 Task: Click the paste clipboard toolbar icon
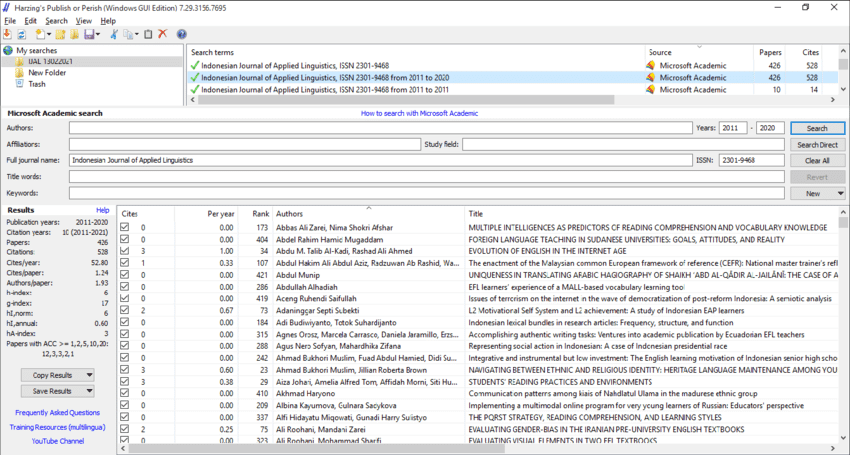pos(148,34)
